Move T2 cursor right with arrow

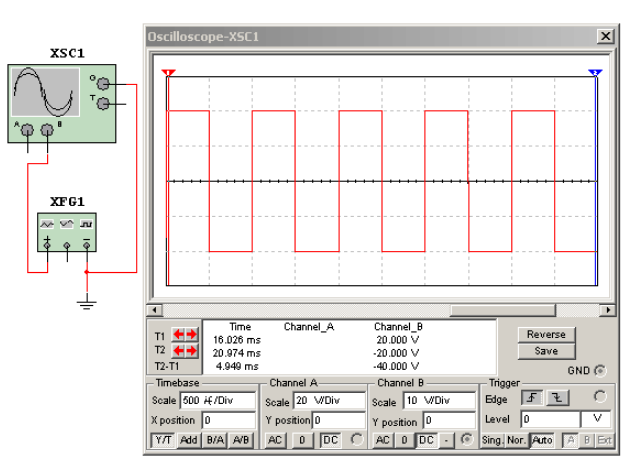click(x=191, y=351)
